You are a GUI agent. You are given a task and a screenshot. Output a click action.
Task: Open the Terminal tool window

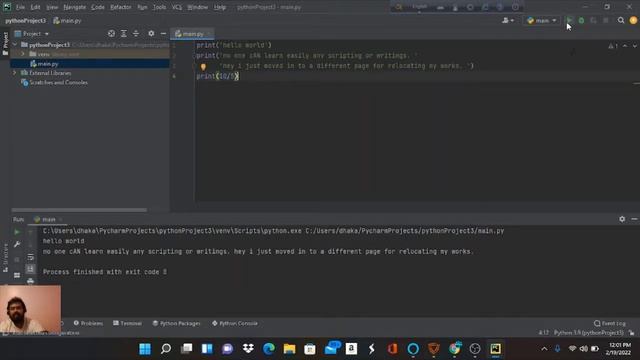click(x=127, y=323)
